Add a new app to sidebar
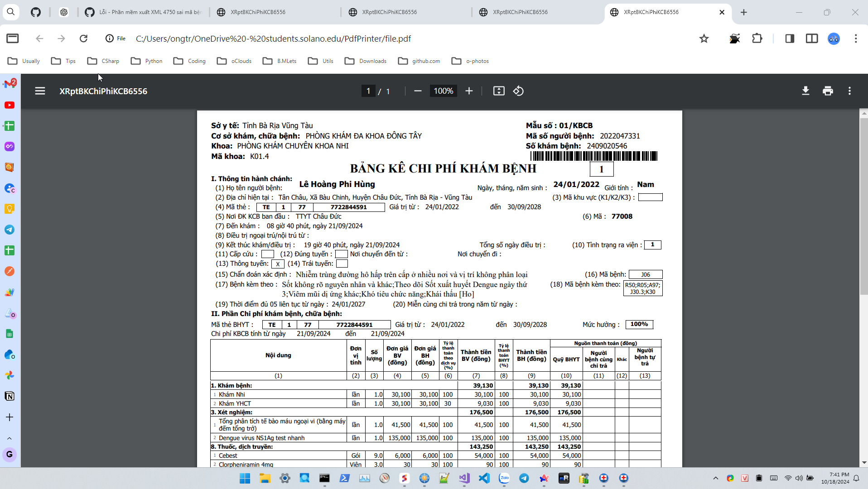Image resolution: width=868 pixels, height=489 pixels. [x=10, y=417]
